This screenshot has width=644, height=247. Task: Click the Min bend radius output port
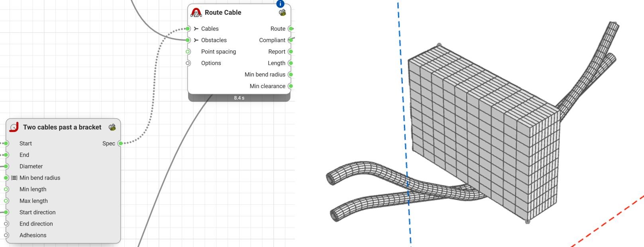point(291,74)
